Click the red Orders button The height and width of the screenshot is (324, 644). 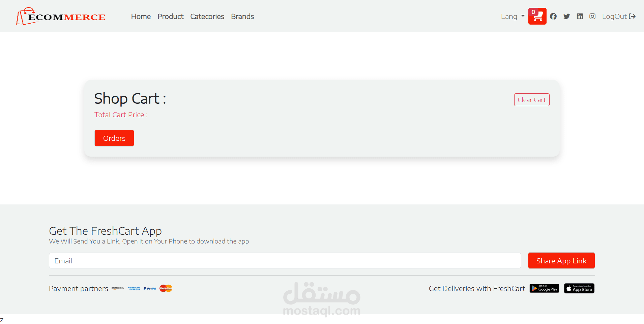pyautogui.click(x=114, y=138)
